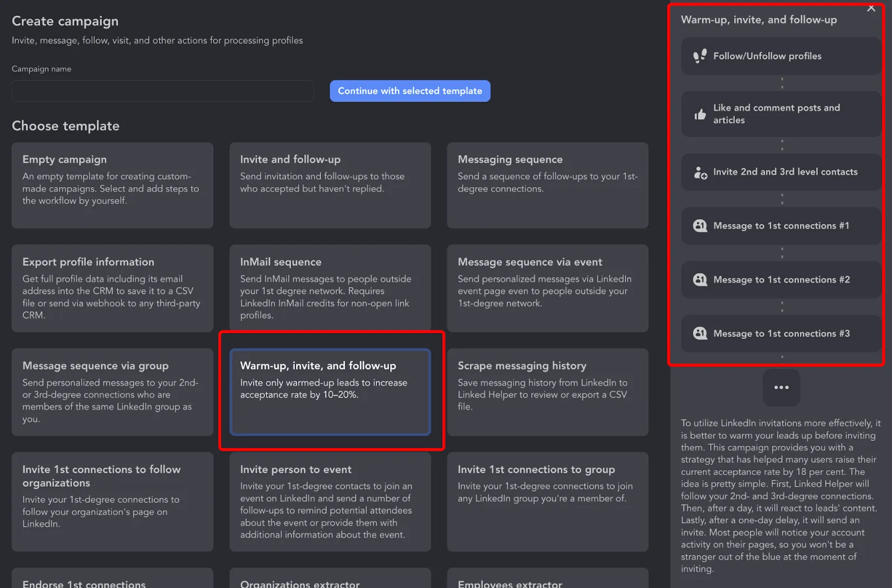892x588 pixels.
Task: Click Continue with selected template
Action: pyautogui.click(x=410, y=91)
